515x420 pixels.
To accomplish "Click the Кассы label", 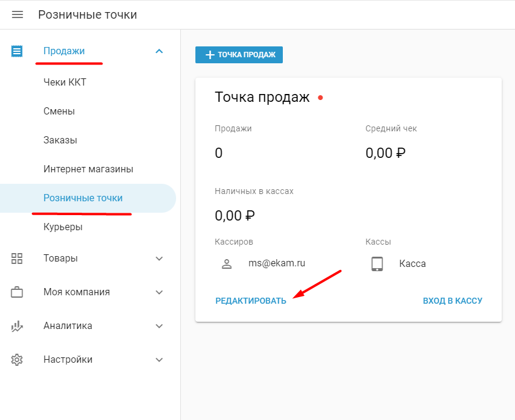I will (x=378, y=242).
